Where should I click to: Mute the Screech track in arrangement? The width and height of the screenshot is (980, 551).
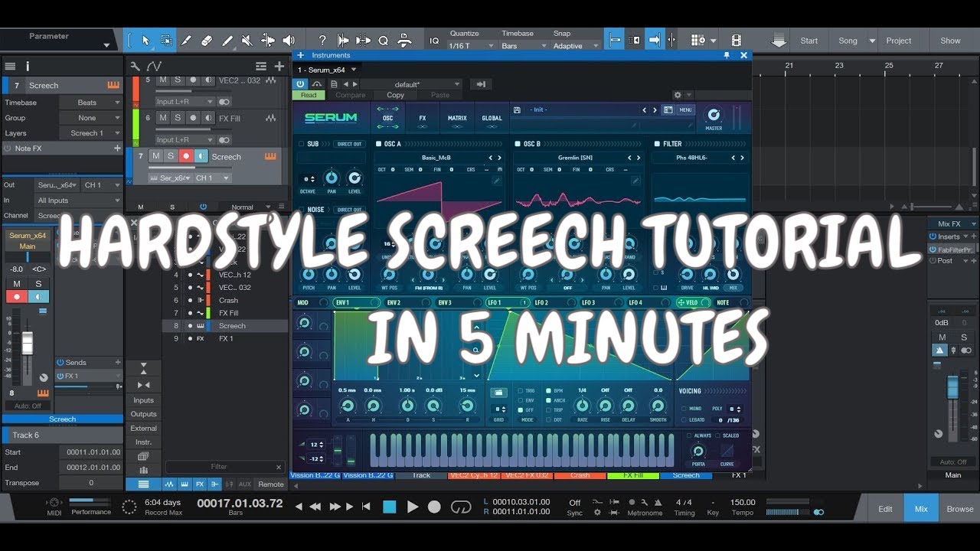[156, 156]
